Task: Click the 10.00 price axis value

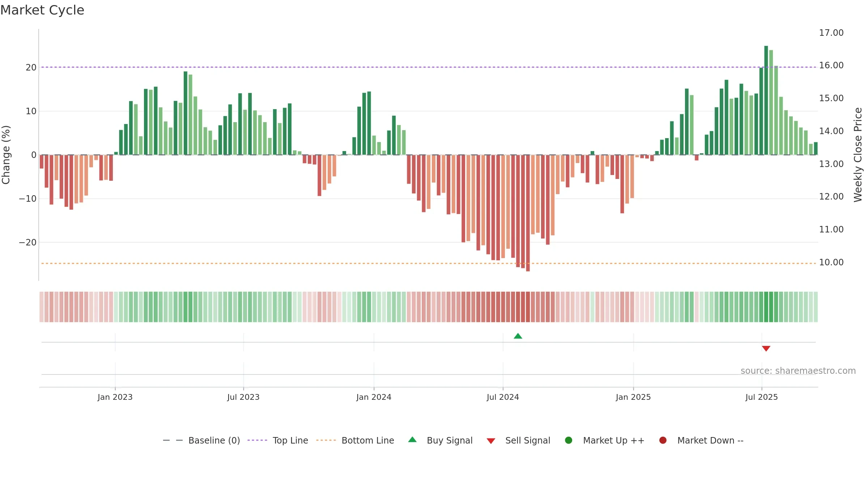Action: [x=831, y=262]
